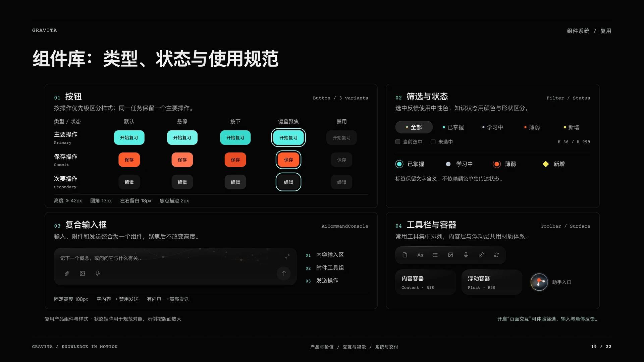Select the 已掌握 filter chip
The image size is (644, 362).
point(453,127)
